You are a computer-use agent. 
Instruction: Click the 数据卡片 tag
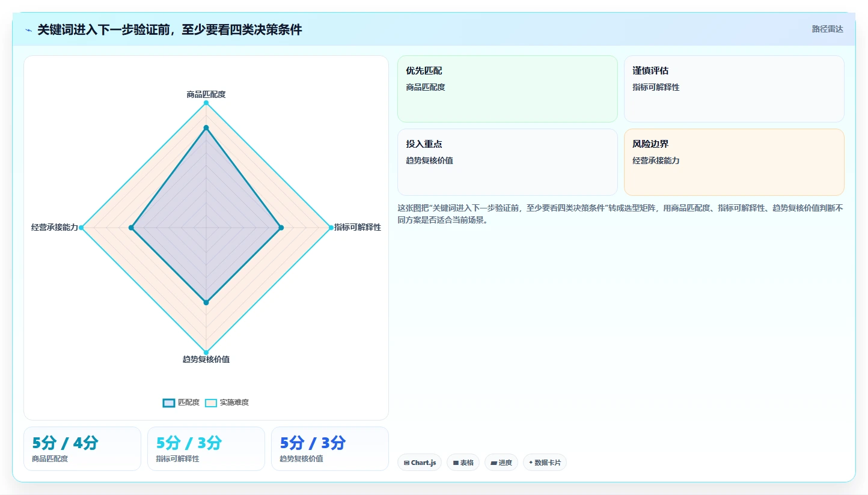click(545, 463)
